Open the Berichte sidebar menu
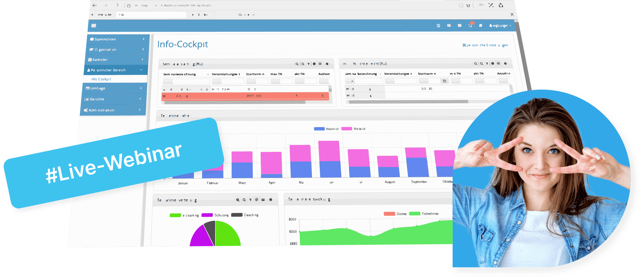 113,99
